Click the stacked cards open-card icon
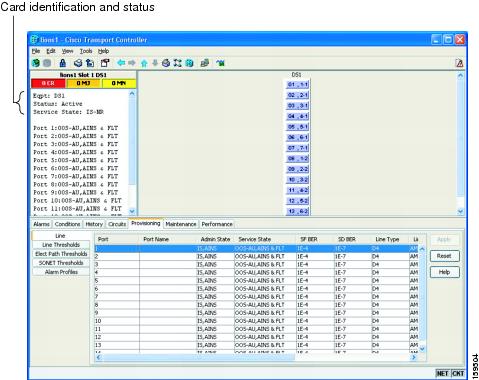 pos(205,63)
